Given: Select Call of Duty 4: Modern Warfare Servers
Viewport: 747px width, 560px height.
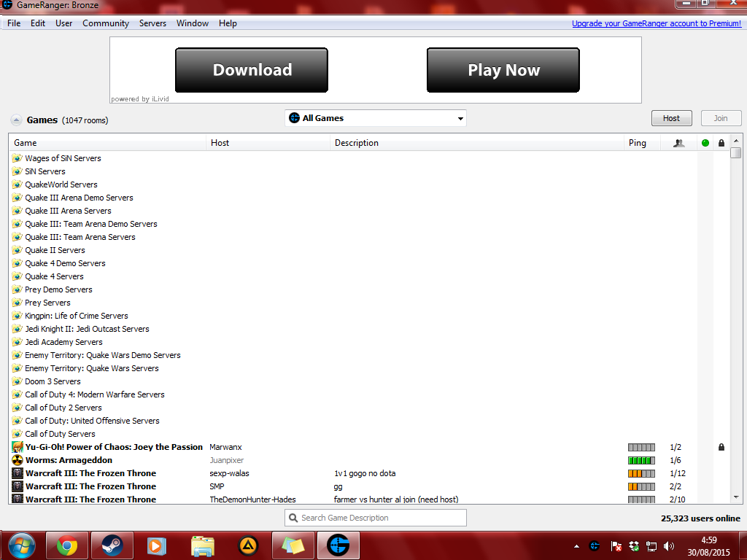Looking at the screenshot, I should [94, 394].
